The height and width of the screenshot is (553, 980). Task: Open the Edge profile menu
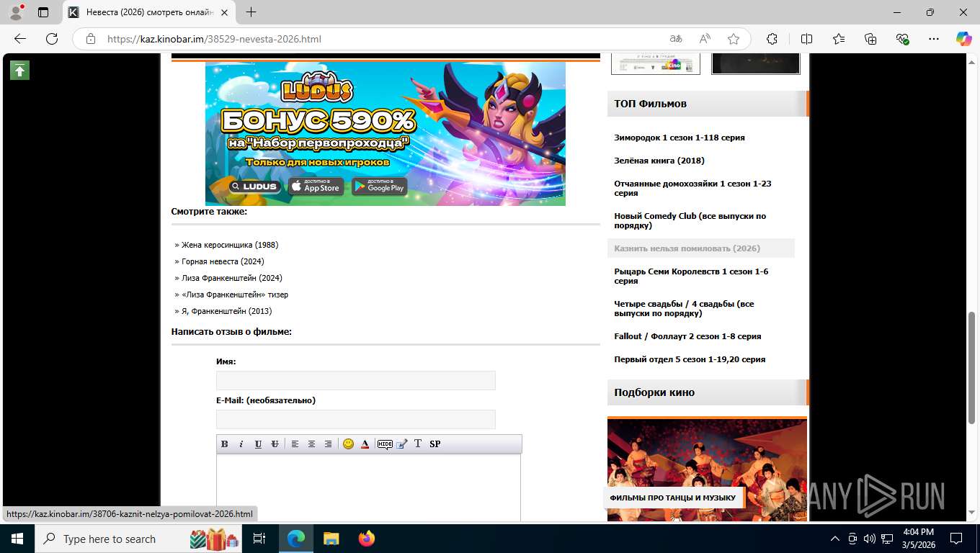pos(16,12)
